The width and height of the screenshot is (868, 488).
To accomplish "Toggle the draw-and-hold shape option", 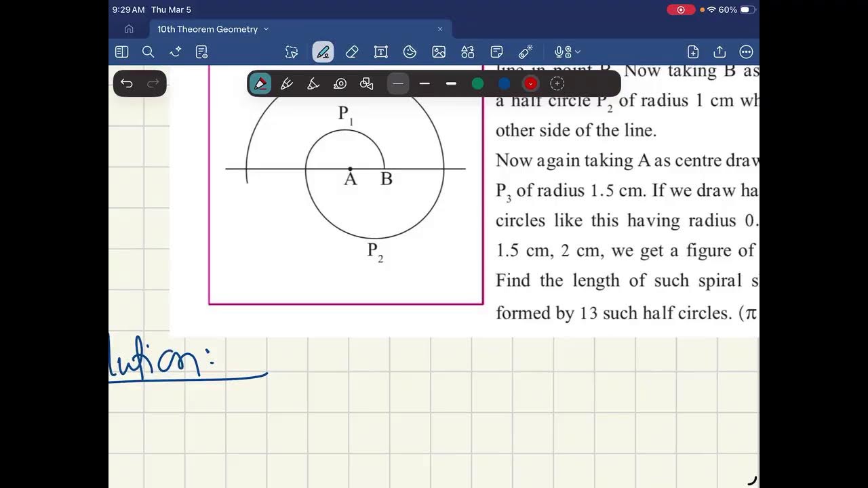I will (367, 83).
